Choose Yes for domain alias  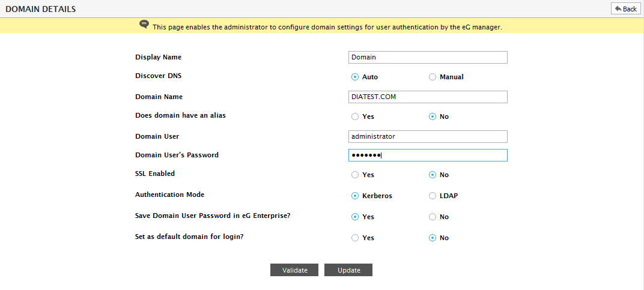pyautogui.click(x=355, y=116)
